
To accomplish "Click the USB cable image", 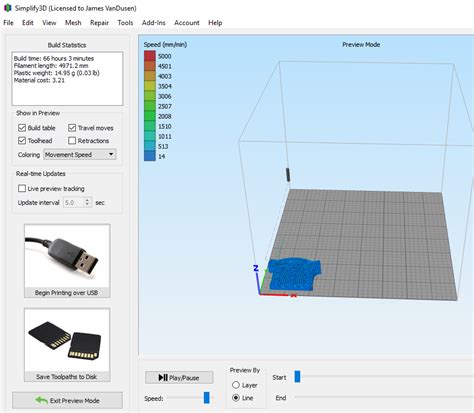I will [x=67, y=256].
